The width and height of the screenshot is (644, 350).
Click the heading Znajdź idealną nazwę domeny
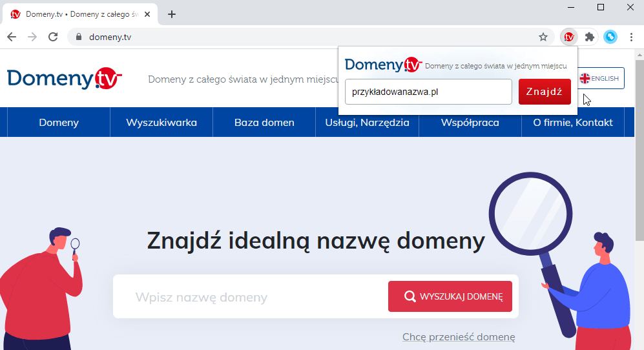[x=316, y=241]
